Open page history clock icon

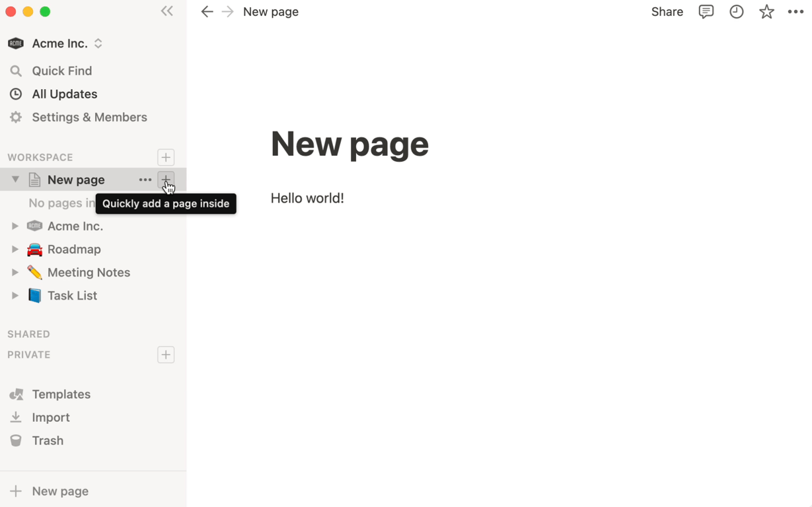pos(736,12)
